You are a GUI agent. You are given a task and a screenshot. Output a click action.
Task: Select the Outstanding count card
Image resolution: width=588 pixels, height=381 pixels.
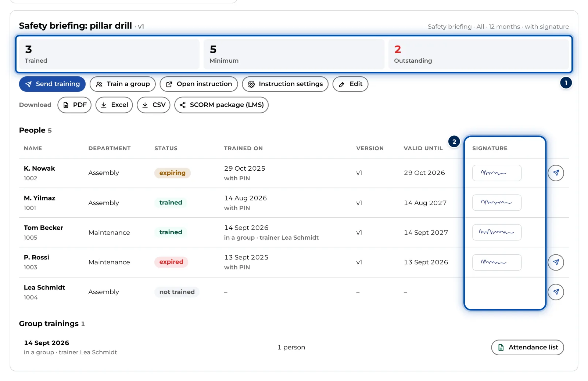(478, 54)
